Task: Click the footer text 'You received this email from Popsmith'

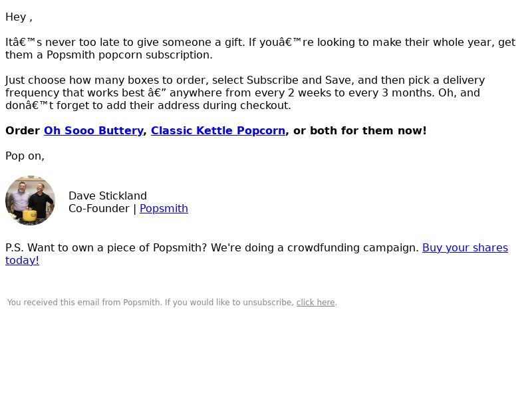Action: click(x=84, y=303)
